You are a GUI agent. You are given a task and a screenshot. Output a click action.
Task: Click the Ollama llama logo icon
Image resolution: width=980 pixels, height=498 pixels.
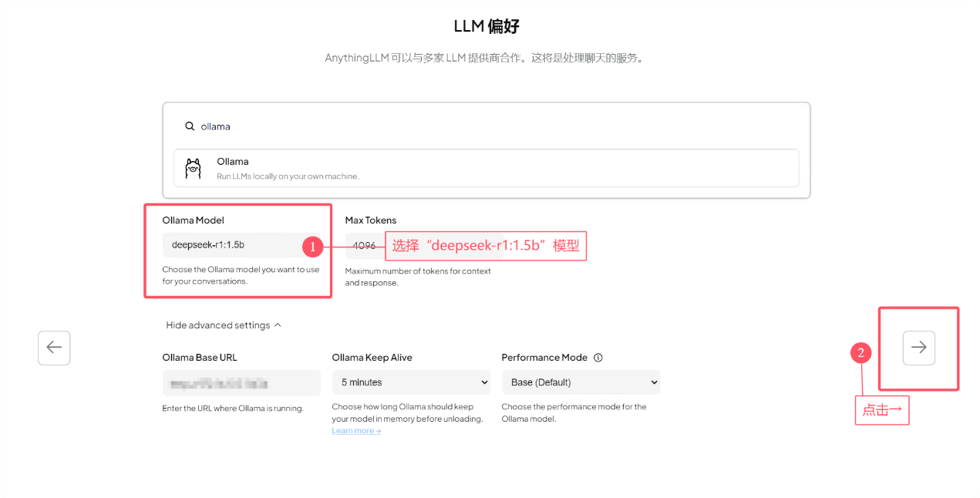point(193,168)
